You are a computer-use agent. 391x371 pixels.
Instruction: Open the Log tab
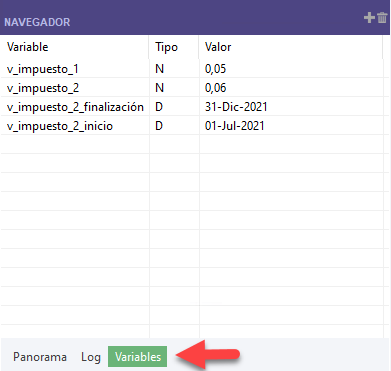tap(91, 357)
